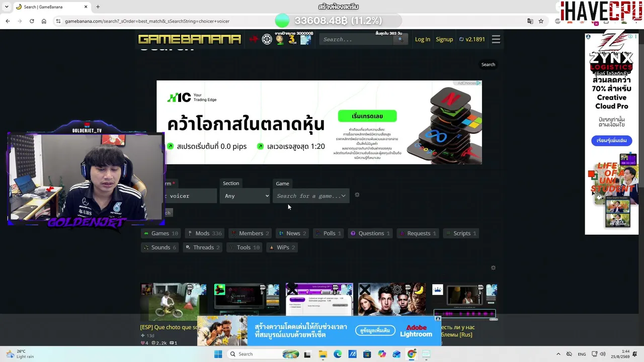This screenshot has width=644, height=362.
Task: Reload the page with the refresh button
Action: pos(32,21)
